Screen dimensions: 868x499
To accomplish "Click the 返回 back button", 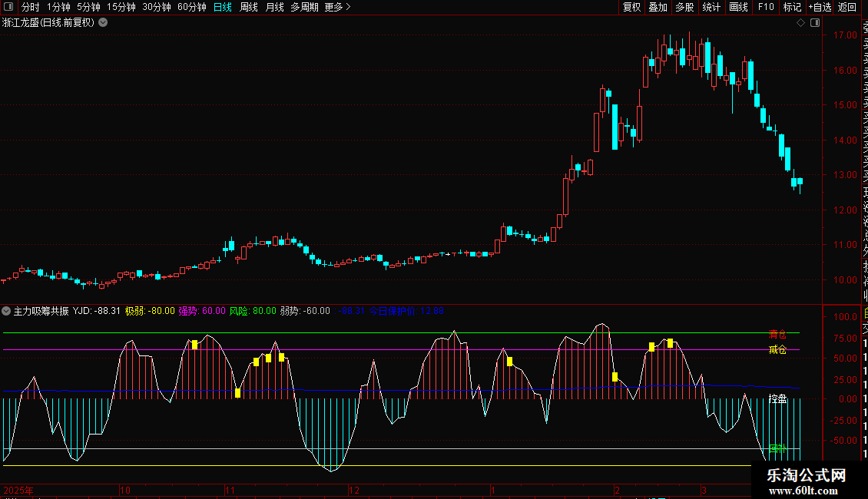I will coord(847,7).
